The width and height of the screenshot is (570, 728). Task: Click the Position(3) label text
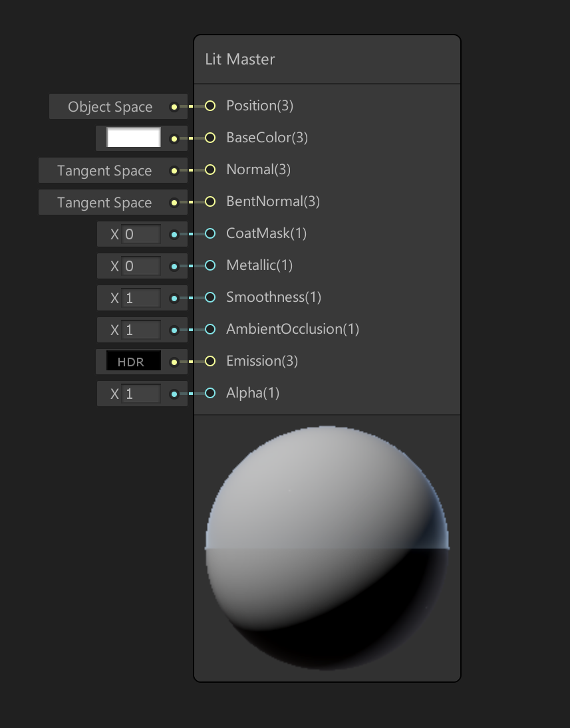tap(259, 106)
